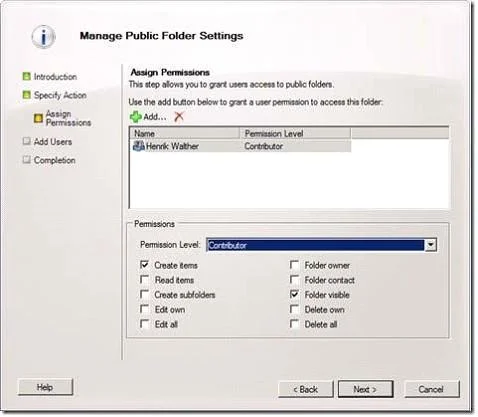
Task: Click the green plus Add icon
Action: (135, 117)
